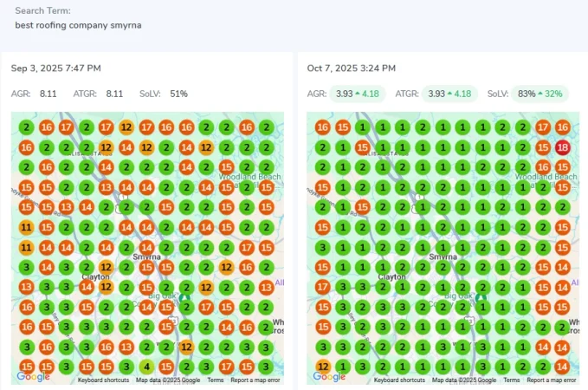Click 'Map data ©2025 Google' on the Oct 7 map
Viewport: 588px width, 390px height.
[464, 380]
